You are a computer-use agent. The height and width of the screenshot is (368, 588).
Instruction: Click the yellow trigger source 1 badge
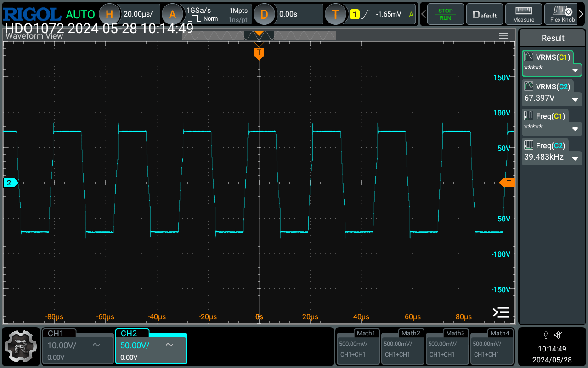pos(354,14)
